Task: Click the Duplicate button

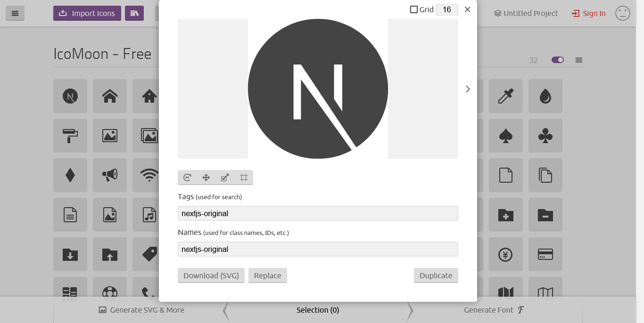Action: coord(436,275)
